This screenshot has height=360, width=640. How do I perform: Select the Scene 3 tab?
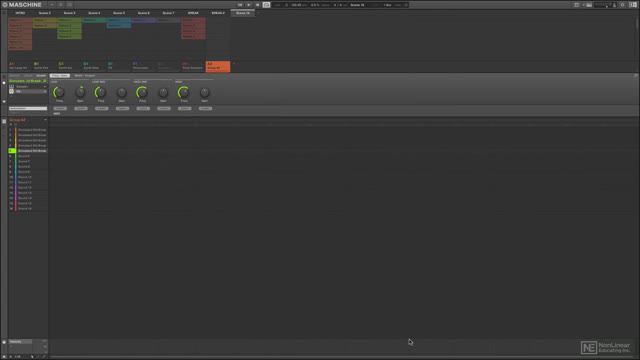coord(69,13)
